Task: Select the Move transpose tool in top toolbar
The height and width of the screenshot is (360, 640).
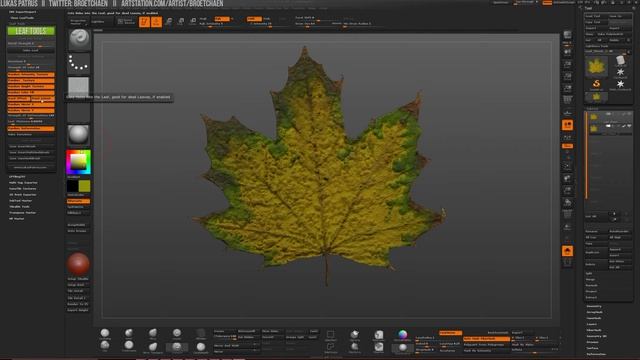Action: coord(169,21)
